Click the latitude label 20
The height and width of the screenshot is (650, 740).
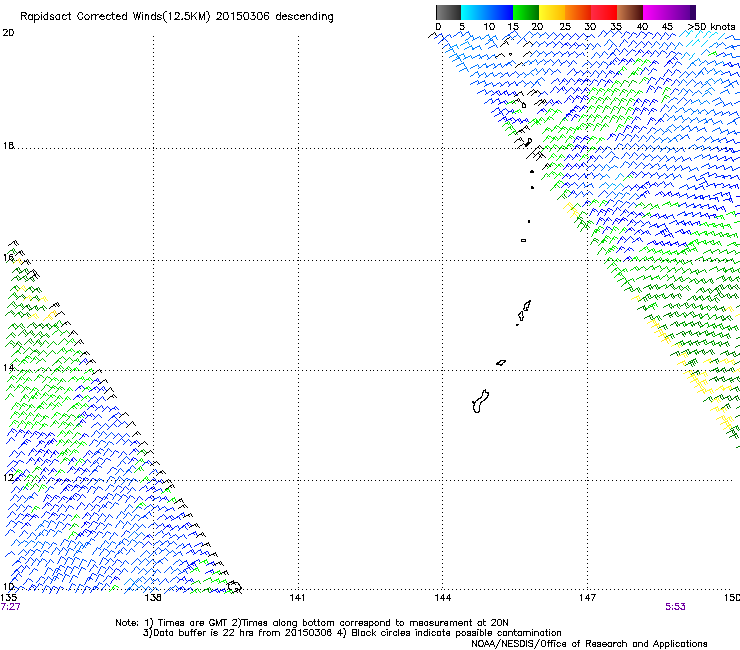[8, 33]
